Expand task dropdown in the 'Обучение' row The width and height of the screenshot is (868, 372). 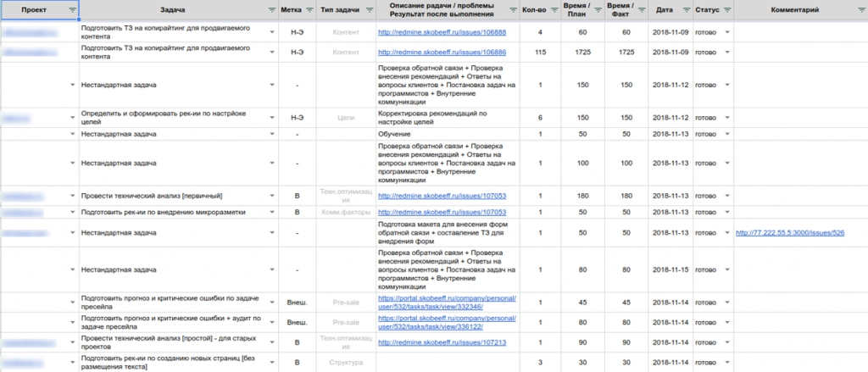[272, 134]
